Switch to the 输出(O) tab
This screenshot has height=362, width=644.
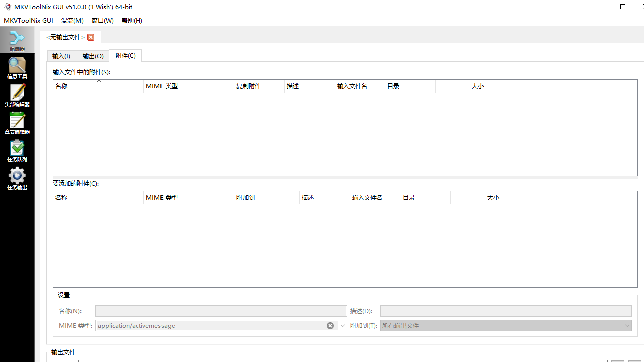click(x=92, y=56)
